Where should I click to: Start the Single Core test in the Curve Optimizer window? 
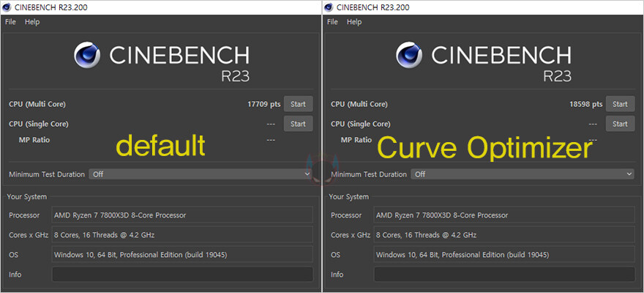tap(620, 124)
